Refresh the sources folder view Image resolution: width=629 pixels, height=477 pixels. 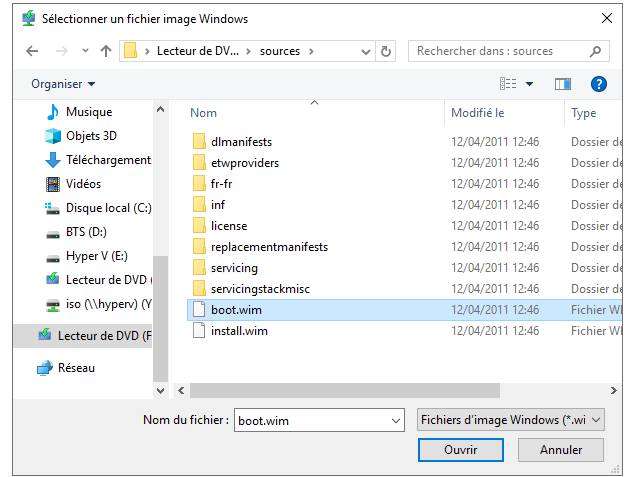click(x=387, y=51)
